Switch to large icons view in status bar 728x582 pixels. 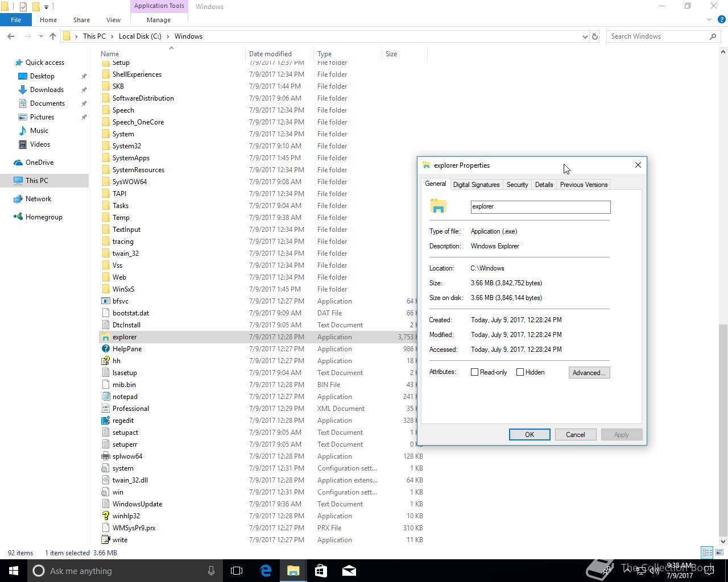(719, 552)
